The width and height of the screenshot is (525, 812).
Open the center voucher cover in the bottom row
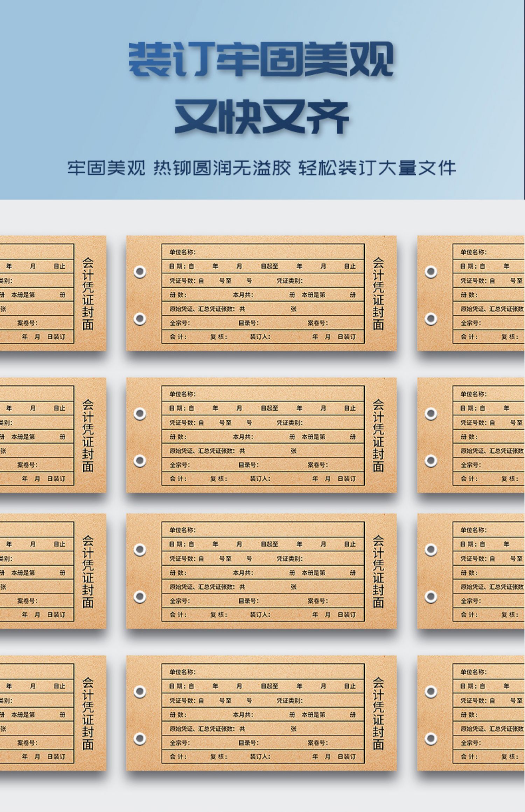[261, 713]
